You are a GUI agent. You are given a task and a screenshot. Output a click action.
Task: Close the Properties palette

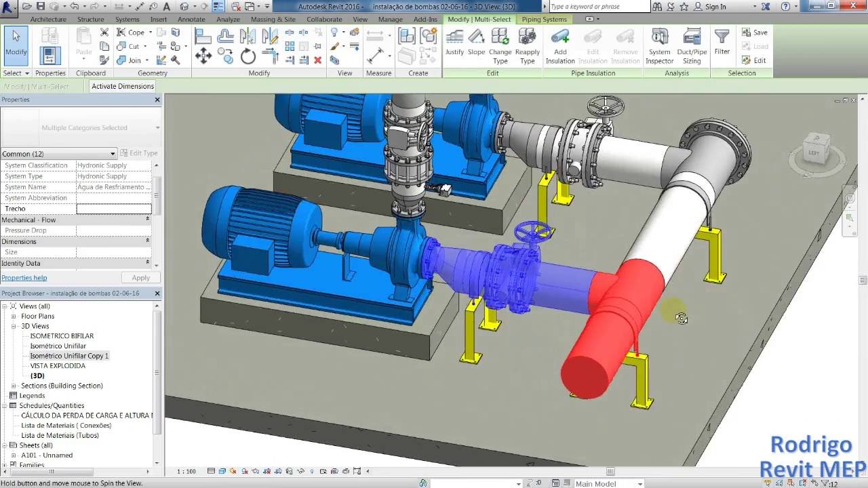(157, 100)
